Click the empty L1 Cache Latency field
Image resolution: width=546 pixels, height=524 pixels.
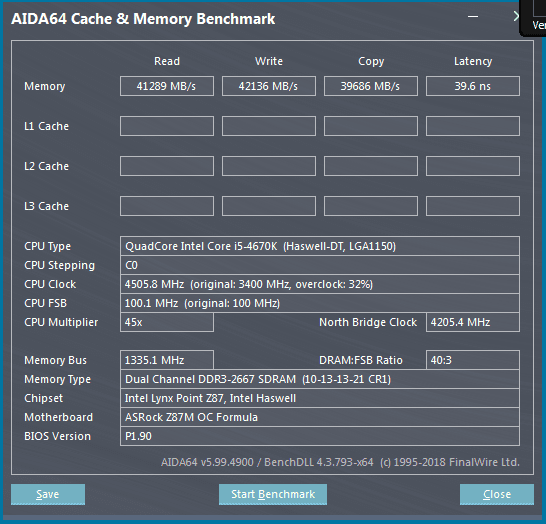(473, 126)
